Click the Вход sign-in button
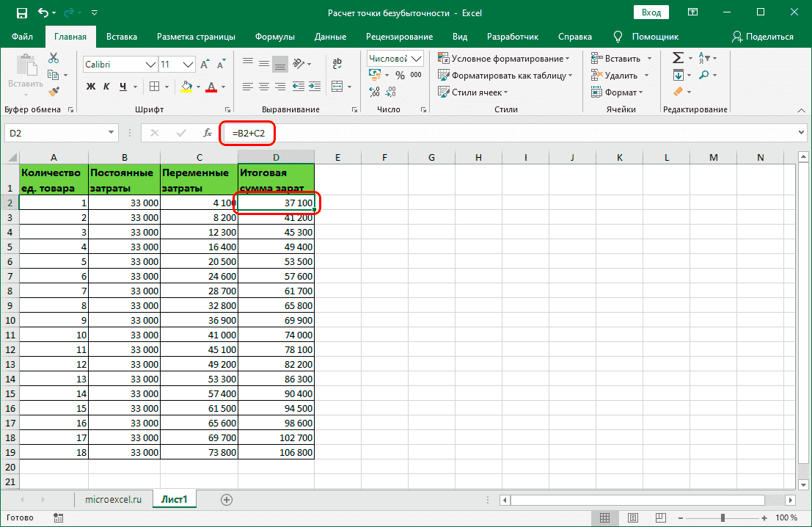 (651, 13)
